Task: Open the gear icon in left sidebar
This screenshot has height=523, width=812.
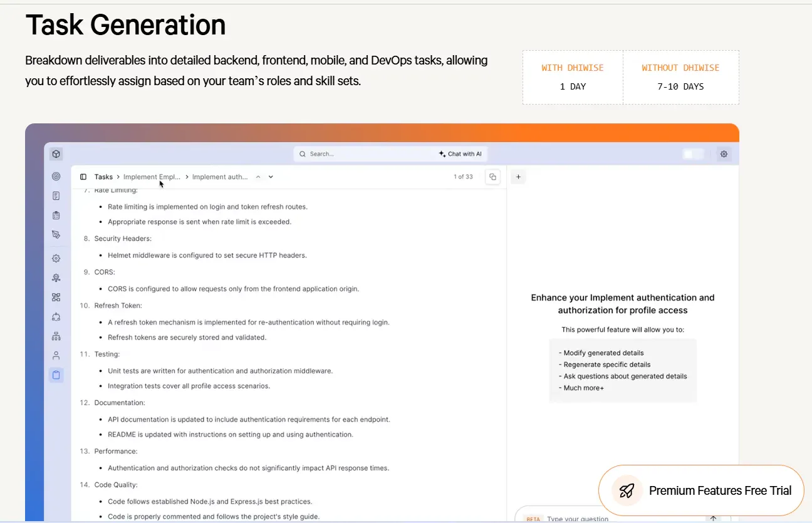Action: coord(56,258)
